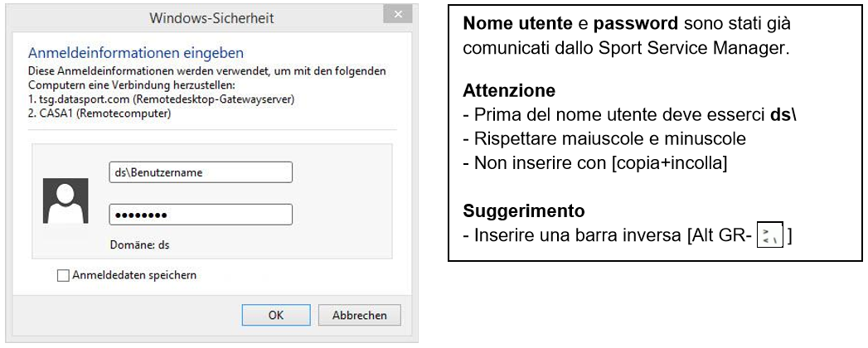Enable the Anmeldedaten speichern checkbox
Screen dimensions: 868x348
point(64,276)
